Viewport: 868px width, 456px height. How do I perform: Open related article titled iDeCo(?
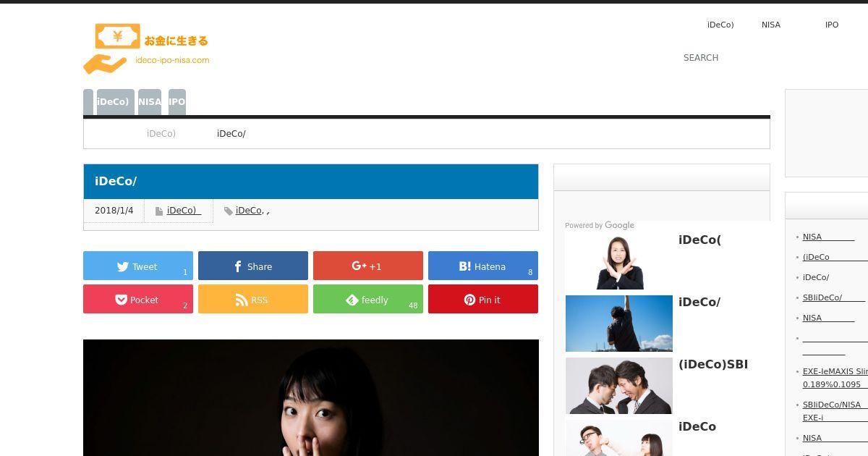click(699, 240)
